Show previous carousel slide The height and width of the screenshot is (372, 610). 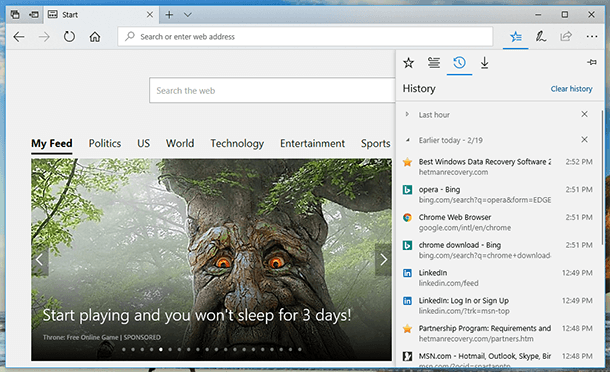tap(40, 260)
